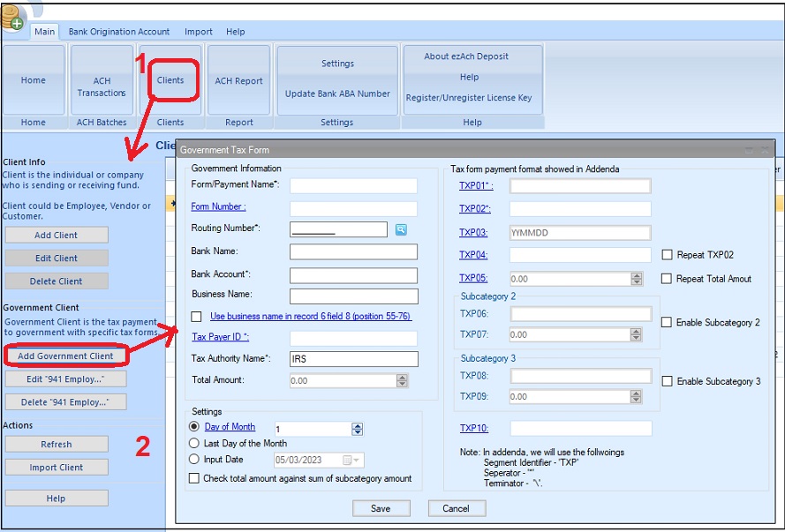785x532 pixels.
Task: Go to Home in the ribbon
Action: click(34, 80)
